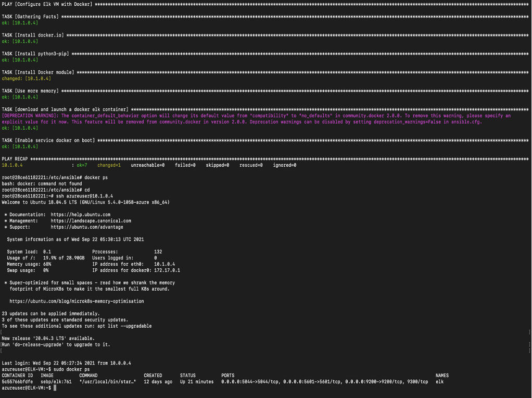Click '23 updates can be applied immediately.' line
532x398 pixels.
(50, 314)
